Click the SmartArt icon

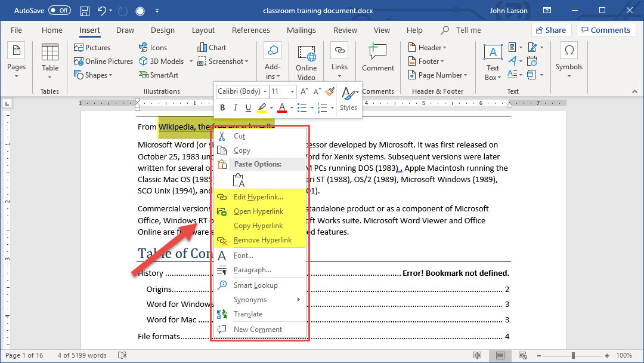point(158,75)
